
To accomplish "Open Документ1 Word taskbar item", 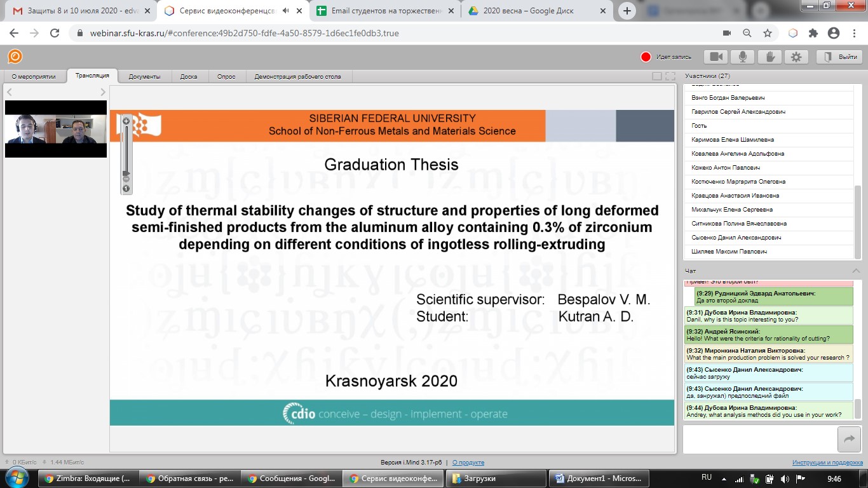I will [597, 478].
